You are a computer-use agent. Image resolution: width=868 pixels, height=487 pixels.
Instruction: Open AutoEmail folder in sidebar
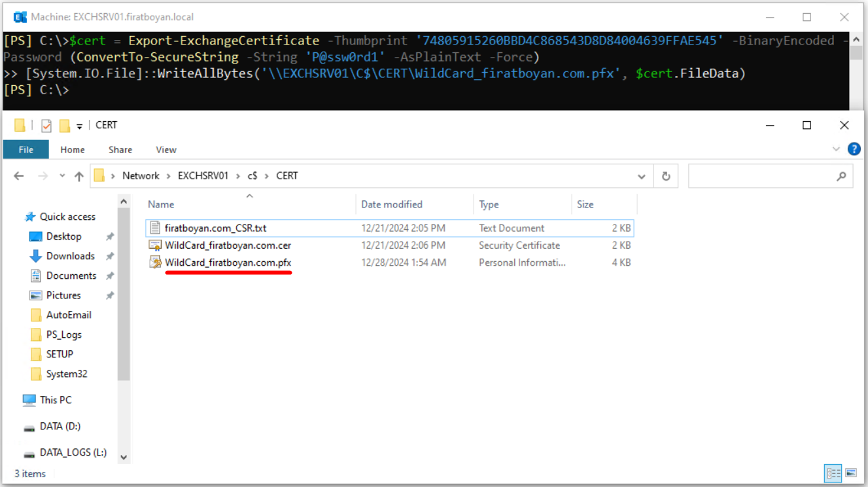pos(69,315)
